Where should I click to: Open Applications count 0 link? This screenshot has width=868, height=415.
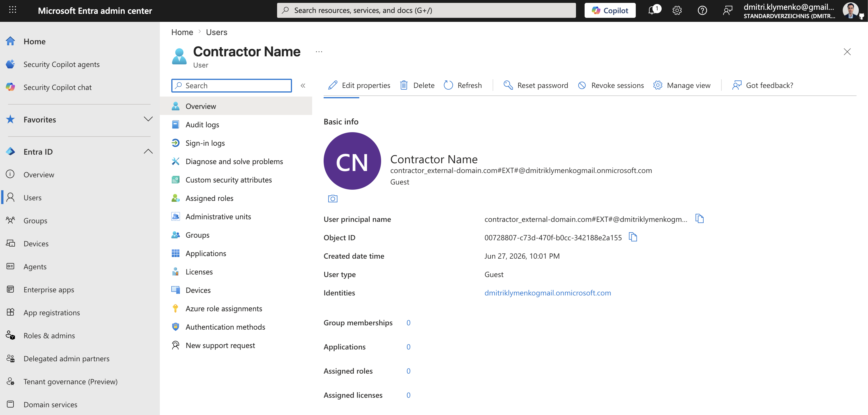click(408, 347)
